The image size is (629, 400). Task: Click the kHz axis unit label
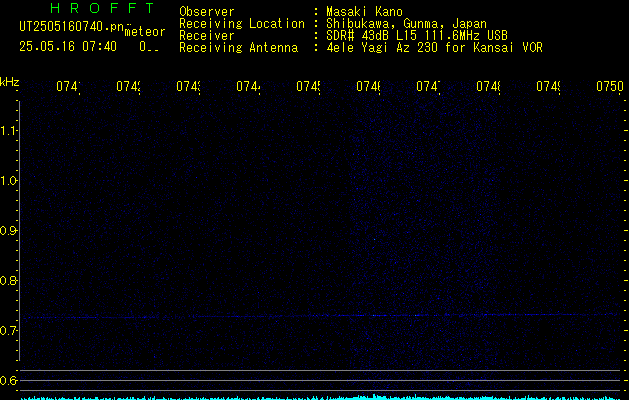click(x=9, y=82)
